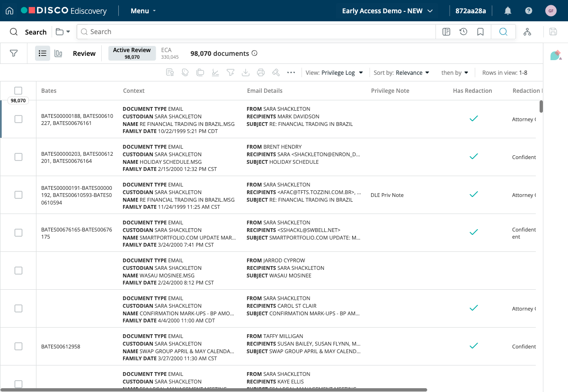Click SUBJECT WASAU MOSINEE text
Image resolution: width=568 pixels, height=392 pixels.
[279, 276]
